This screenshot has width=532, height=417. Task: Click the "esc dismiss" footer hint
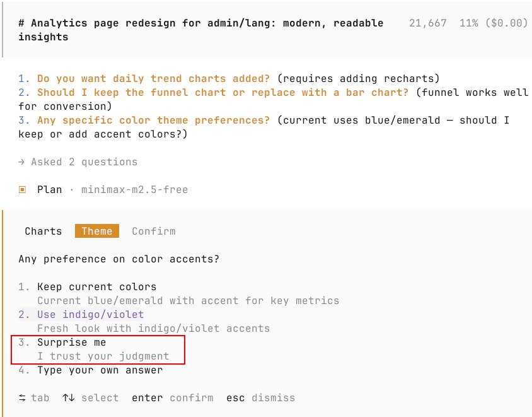point(260,398)
